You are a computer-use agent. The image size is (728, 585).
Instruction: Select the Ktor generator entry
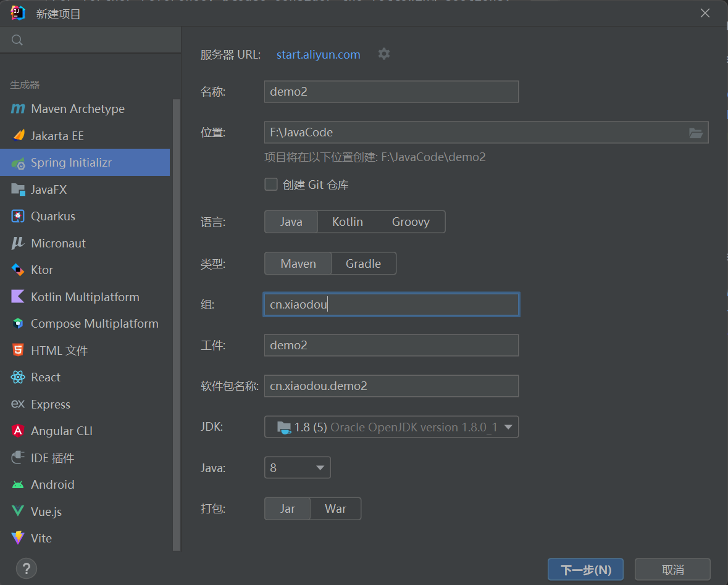(85, 270)
